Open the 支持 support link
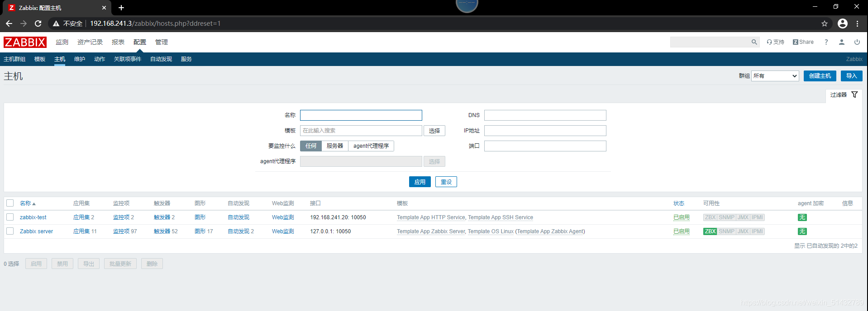This screenshot has width=868, height=311. [775, 42]
